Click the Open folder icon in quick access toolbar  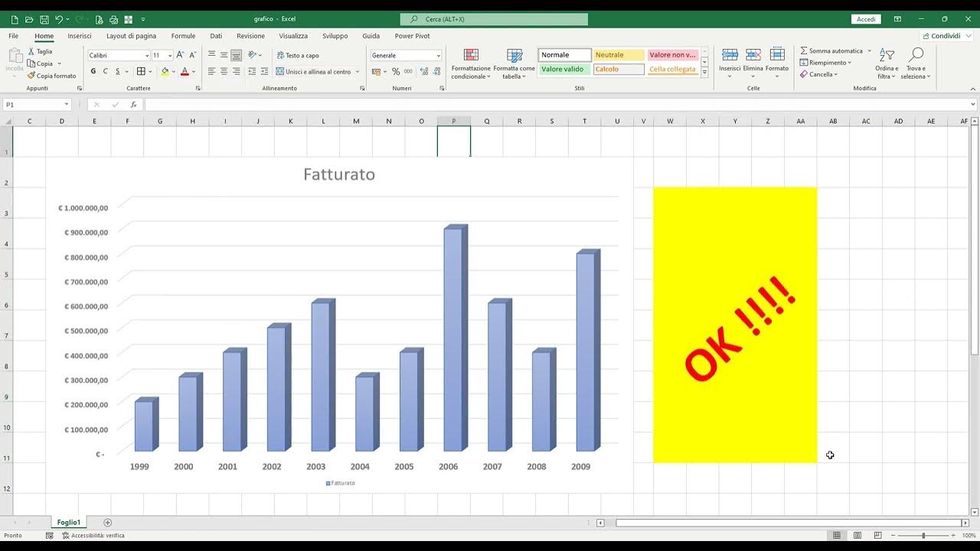[x=29, y=19]
